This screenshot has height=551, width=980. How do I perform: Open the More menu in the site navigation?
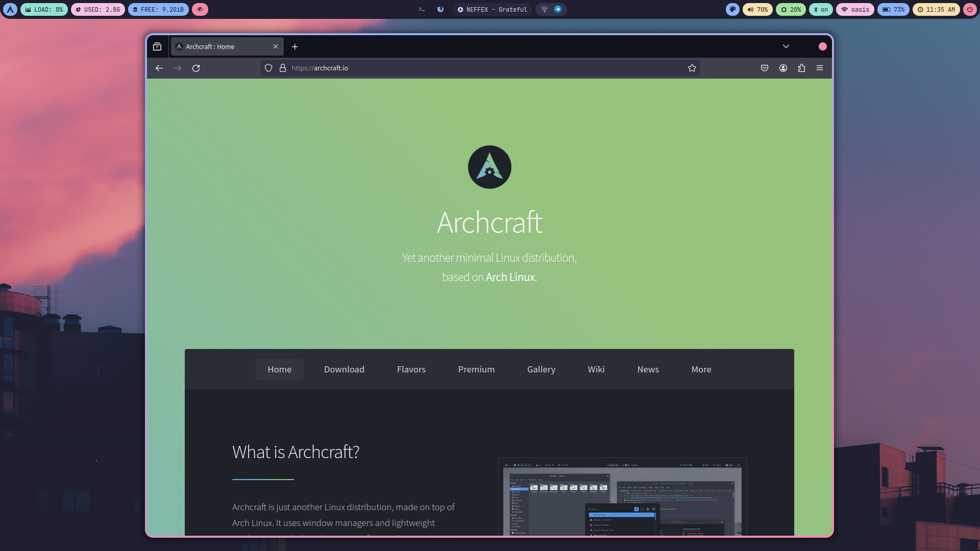701,369
